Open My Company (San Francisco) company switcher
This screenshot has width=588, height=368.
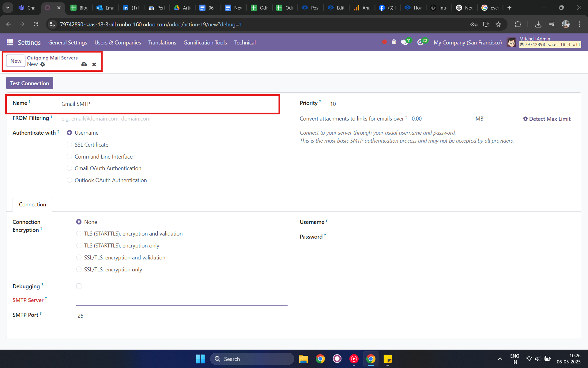coord(467,43)
